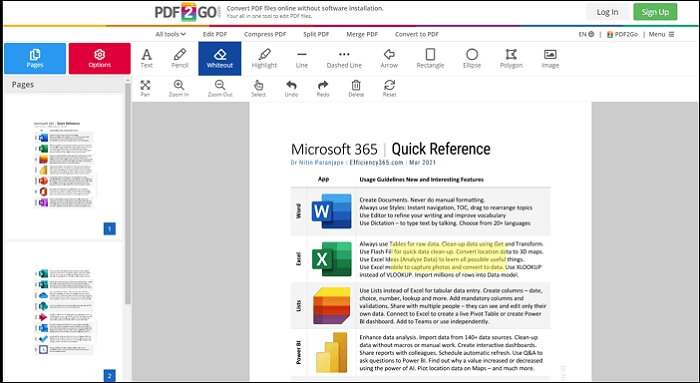Choose the Select hand tool
This screenshot has height=383, width=700.
[x=258, y=88]
